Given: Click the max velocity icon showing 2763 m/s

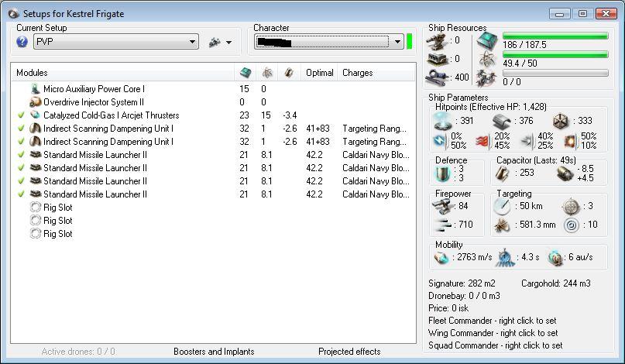Looking at the screenshot, I should pyautogui.click(x=441, y=258).
